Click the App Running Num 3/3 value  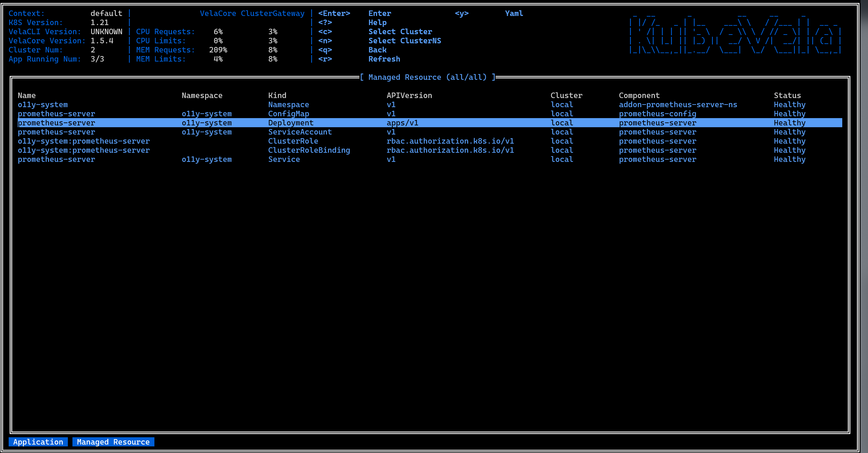coord(97,59)
